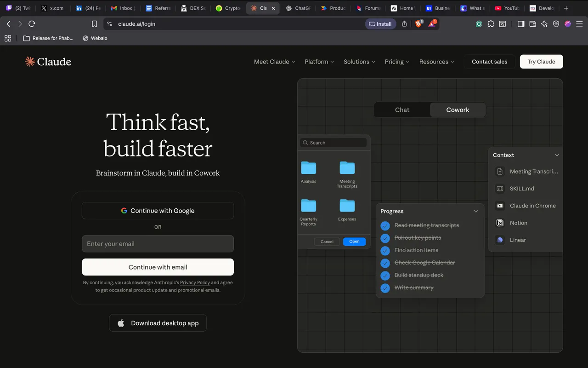Collapse the Progress panel chevron
Viewport: 588px width, 368px height.
point(475,211)
